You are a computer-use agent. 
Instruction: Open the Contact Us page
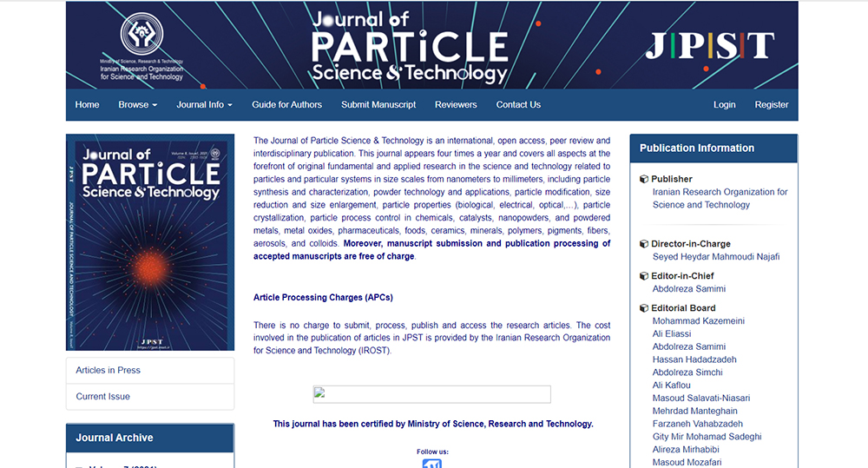coord(518,105)
